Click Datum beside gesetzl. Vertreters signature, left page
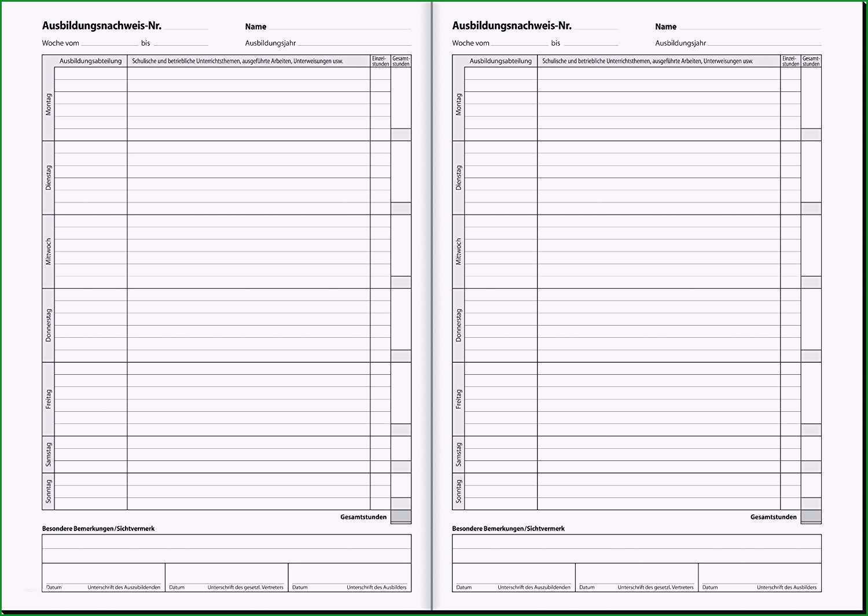The height and width of the screenshot is (616, 868). tap(176, 587)
